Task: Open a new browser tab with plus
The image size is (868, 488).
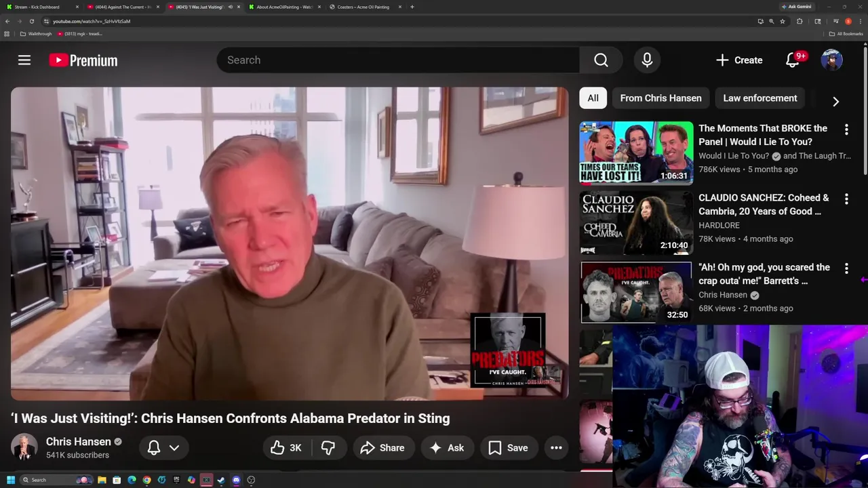Action: coord(412,7)
